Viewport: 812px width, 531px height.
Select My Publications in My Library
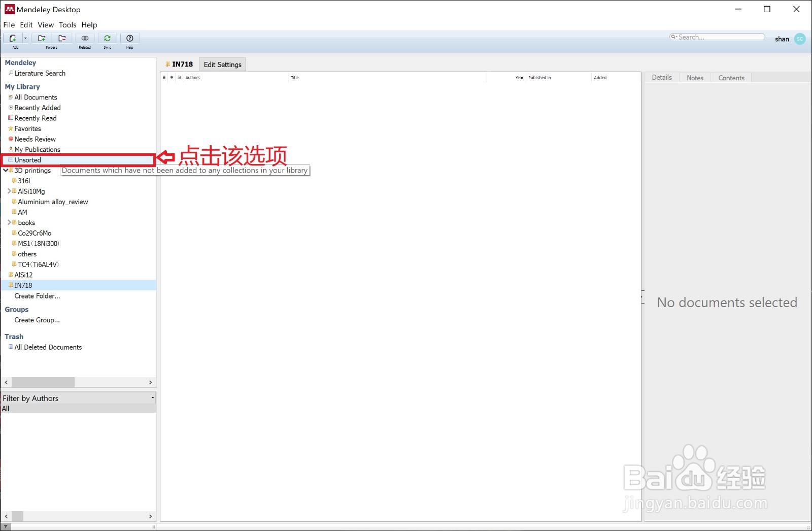(37, 149)
